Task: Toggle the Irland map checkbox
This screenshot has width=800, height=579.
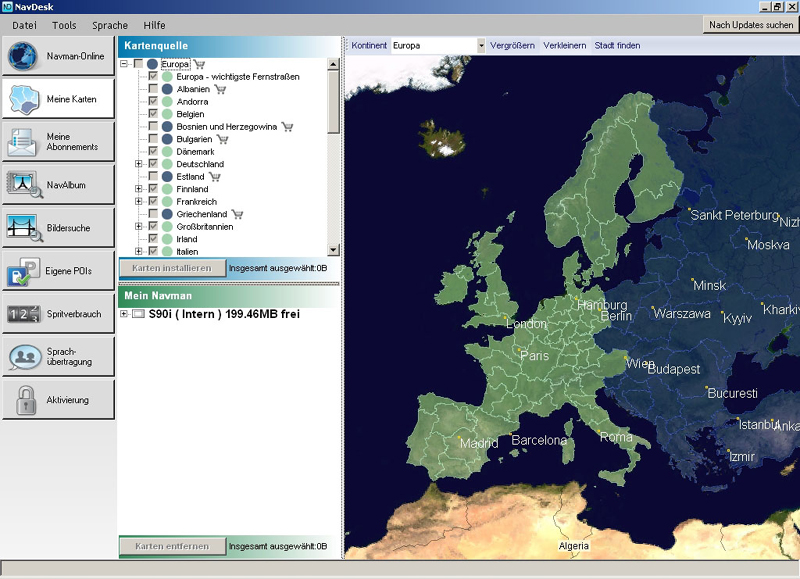Action: (x=153, y=239)
